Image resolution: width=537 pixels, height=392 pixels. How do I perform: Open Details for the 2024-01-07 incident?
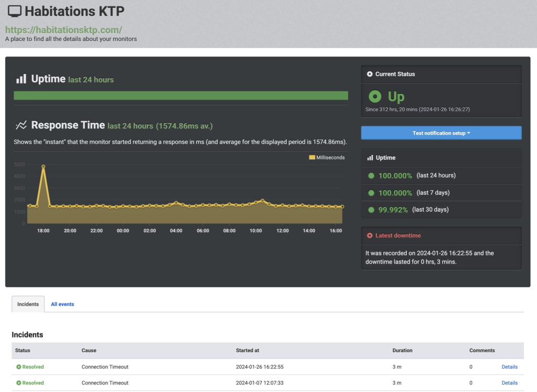(509, 383)
